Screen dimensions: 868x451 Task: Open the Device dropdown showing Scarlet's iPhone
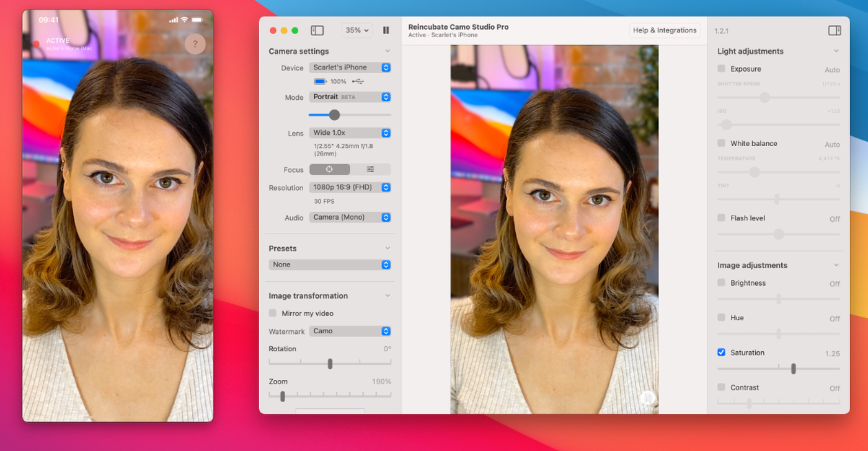coord(350,68)
